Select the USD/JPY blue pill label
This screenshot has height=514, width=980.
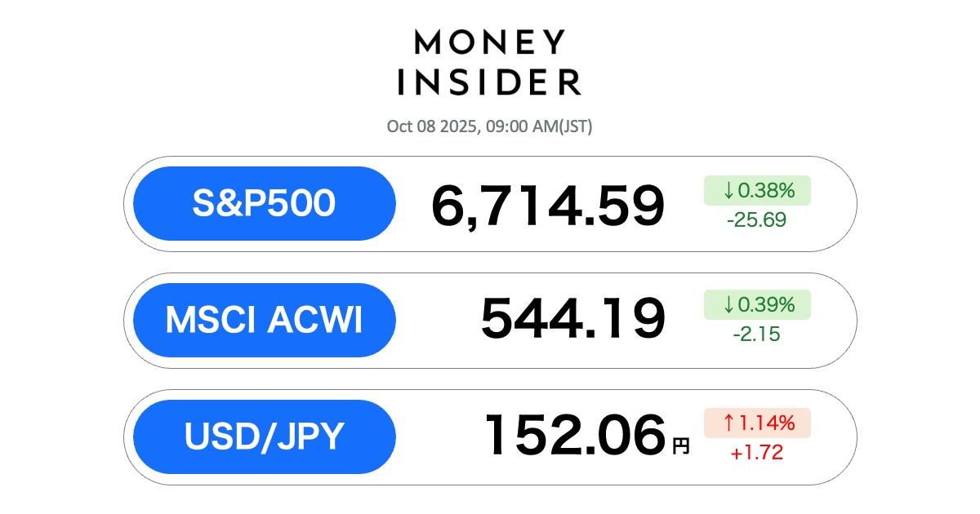click(264, 436)
